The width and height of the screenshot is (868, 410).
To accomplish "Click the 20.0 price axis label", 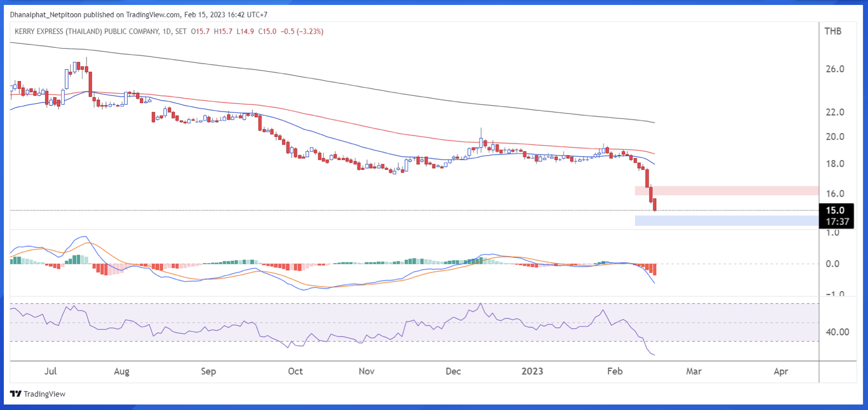I will [835, 137].
